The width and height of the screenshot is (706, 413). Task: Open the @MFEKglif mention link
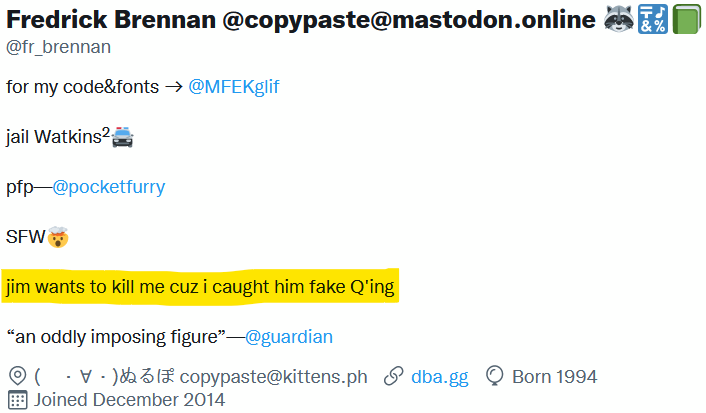pos(234,86)
